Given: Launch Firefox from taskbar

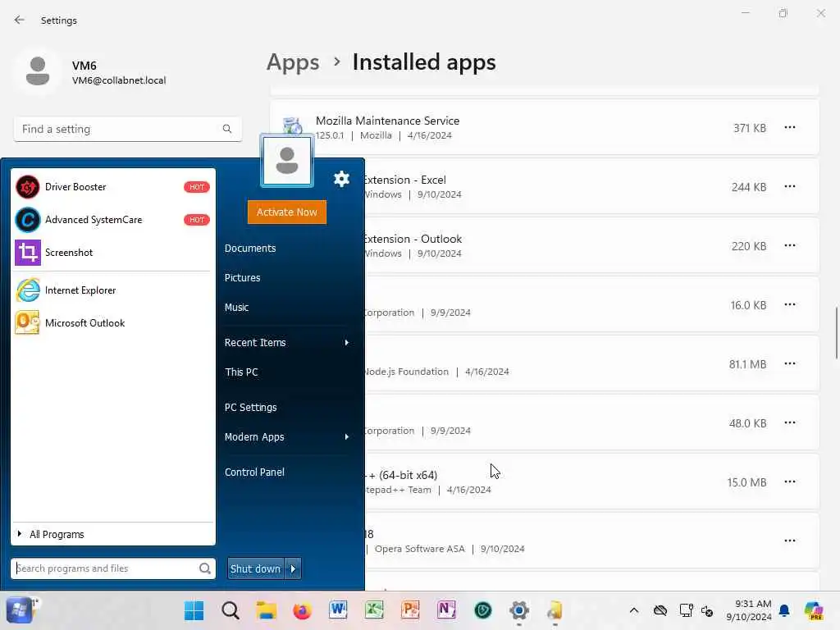Looking at the screenshot, I should pos(302,610).
